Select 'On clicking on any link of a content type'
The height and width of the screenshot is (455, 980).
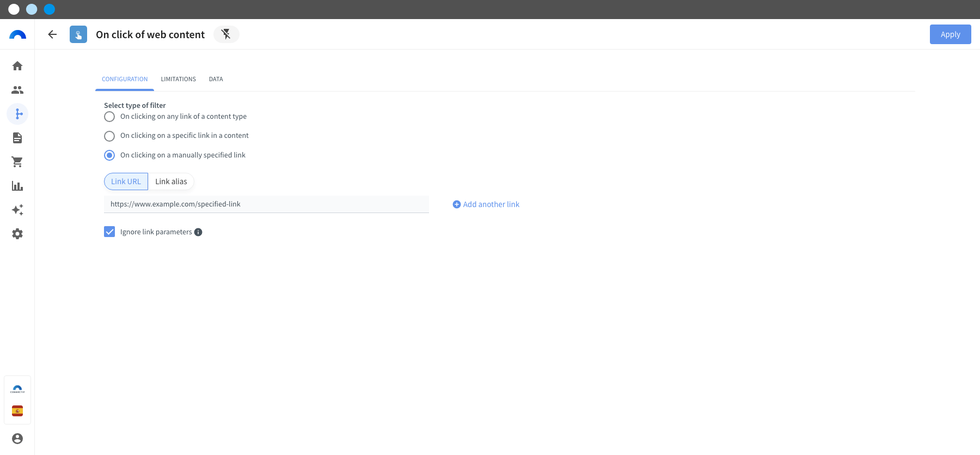(x=109, y=117)
